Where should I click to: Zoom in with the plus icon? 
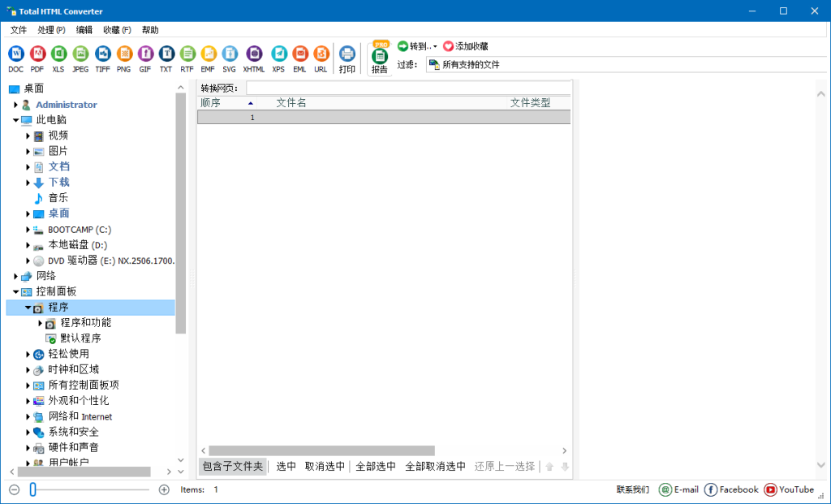[x=164, y=489]
